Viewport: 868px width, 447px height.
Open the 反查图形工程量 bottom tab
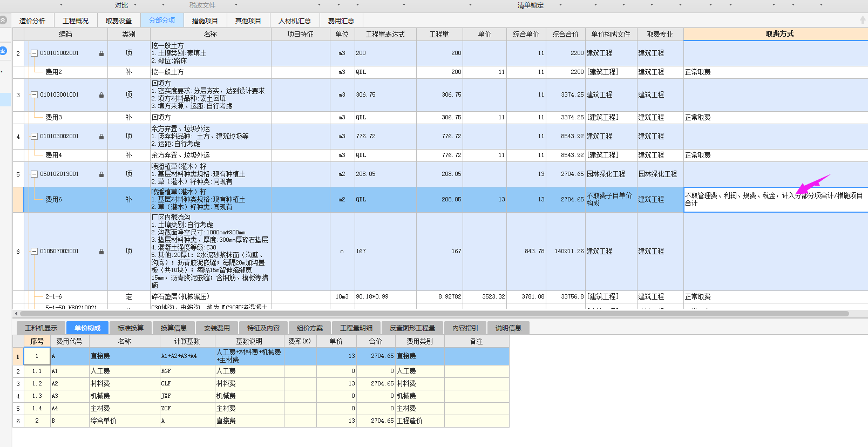[x=412, y=328]
